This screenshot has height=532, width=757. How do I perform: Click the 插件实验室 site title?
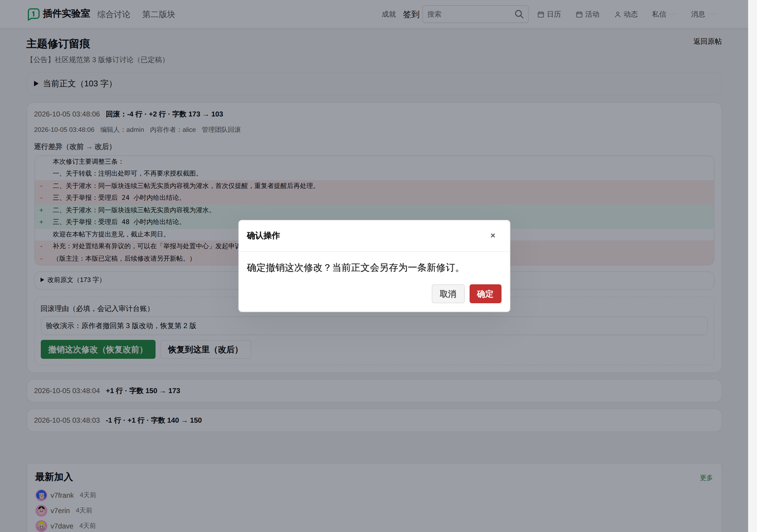66,14
